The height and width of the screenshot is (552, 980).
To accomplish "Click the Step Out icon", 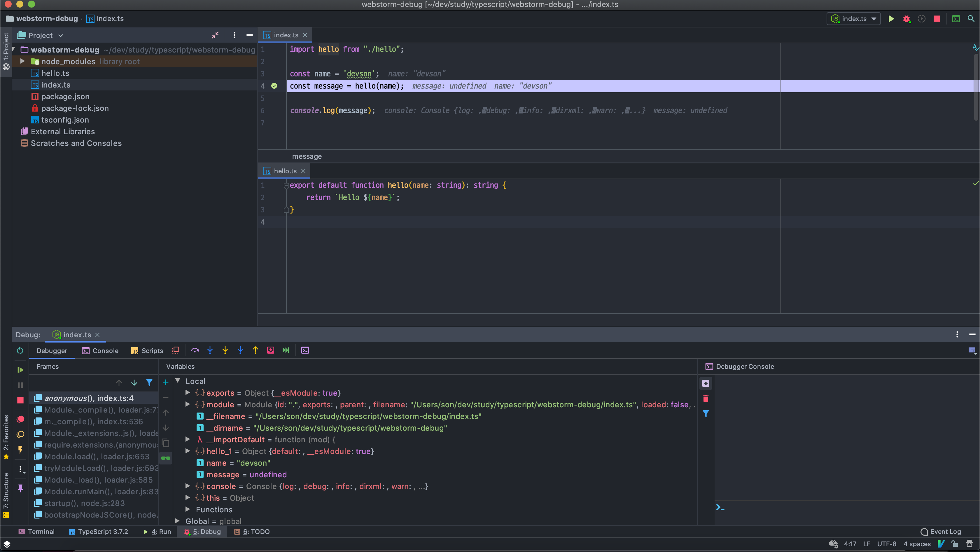I will click(255, 350).
